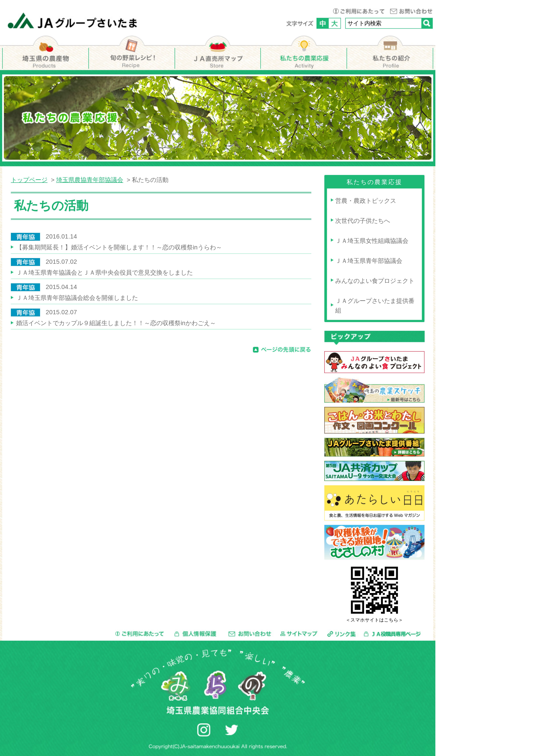Click あたらしい日日 web magazine banner
This screenshot has width=559, height=756.
[374, 503]
